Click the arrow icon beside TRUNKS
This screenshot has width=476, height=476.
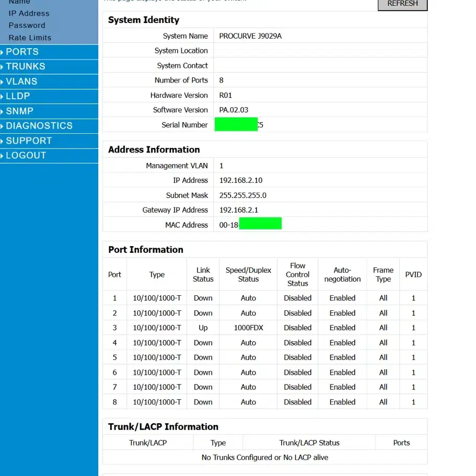tap(2, 67)
